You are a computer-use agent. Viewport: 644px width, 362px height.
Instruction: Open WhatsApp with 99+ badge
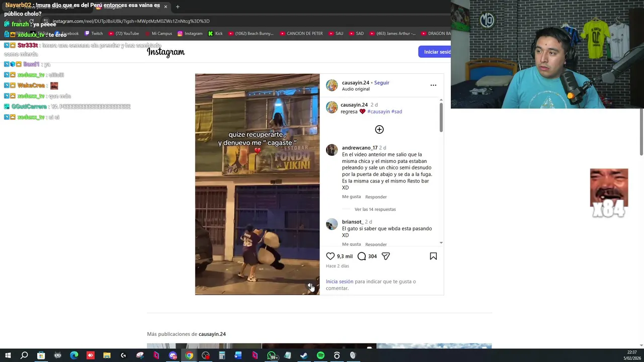(x=272, y=355)
